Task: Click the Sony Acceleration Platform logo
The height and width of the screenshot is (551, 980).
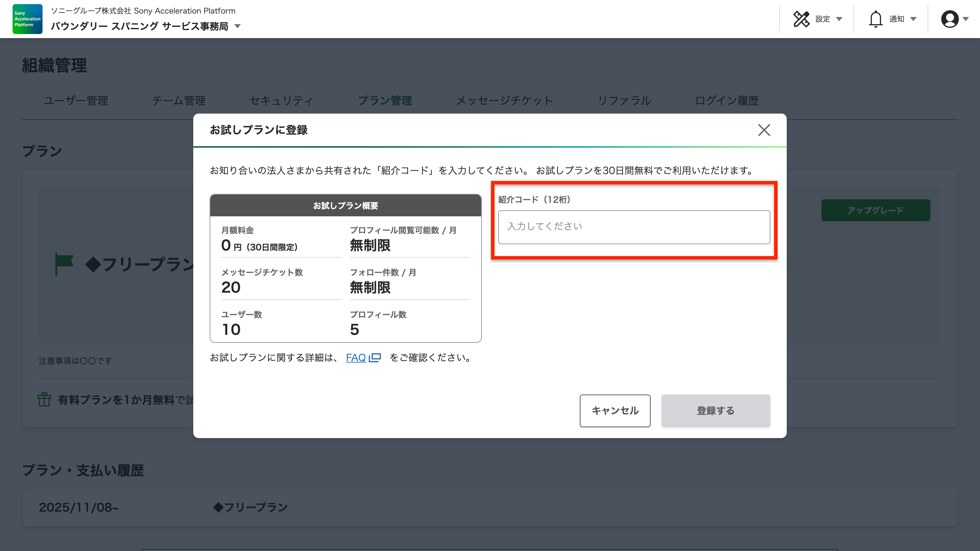Action: pyautogui.click(x=27, y=19)
